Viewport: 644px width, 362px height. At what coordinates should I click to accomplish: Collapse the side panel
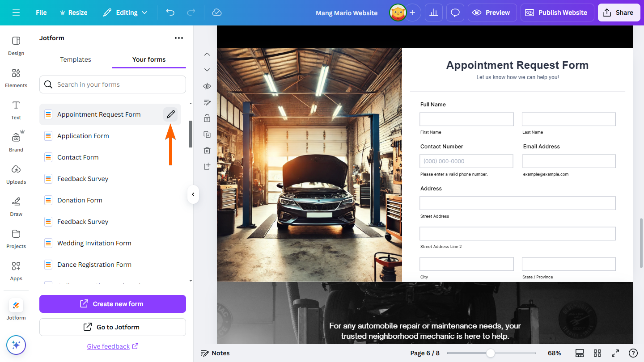pos(193,194)
